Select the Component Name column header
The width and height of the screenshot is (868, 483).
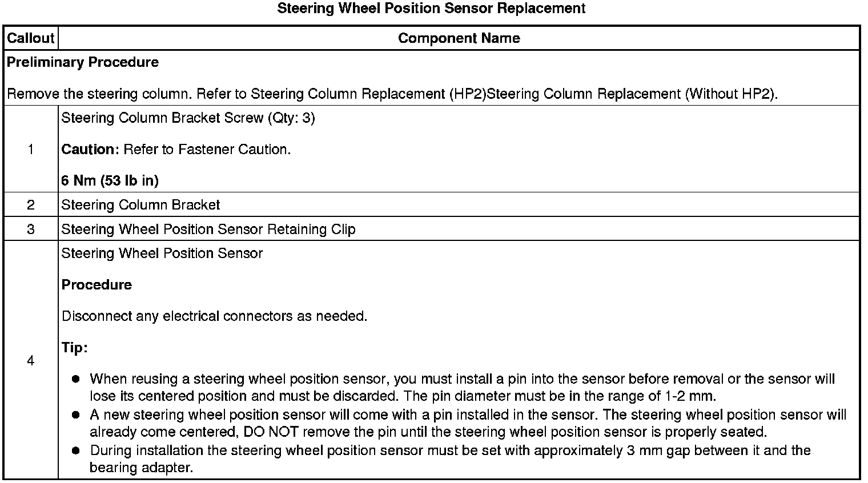pyautogui.click(x=459, y=38)
